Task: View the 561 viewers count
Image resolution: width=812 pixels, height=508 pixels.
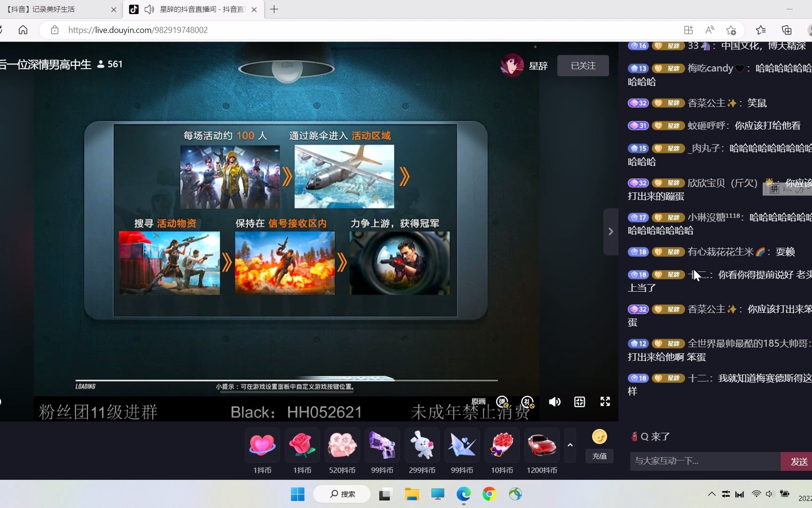Action: tap(110, 64)
